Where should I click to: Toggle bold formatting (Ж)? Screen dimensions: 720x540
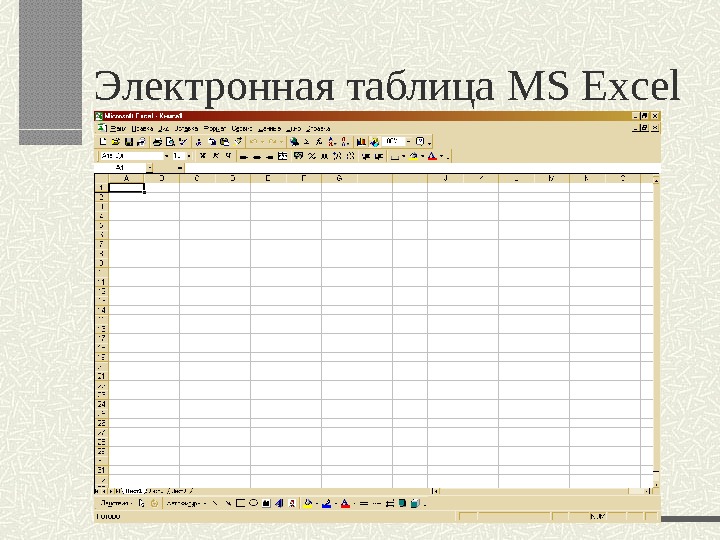click(x=202, y=156)
